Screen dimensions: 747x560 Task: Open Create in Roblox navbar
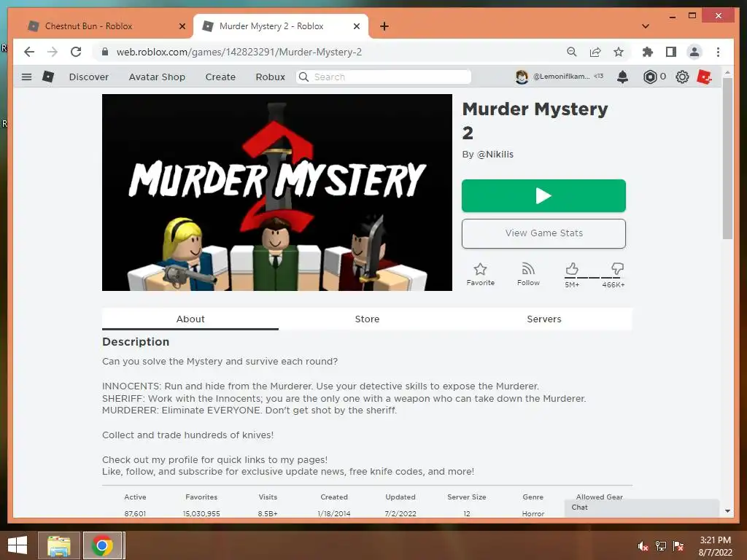pyautogui.click(x=220, y=77)
